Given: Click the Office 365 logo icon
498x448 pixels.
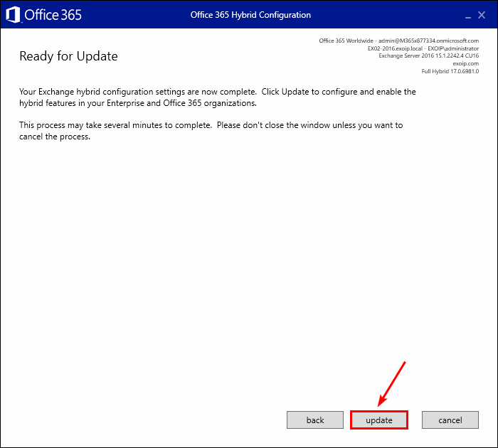Looking at the screenshot, I should point(13,15).
